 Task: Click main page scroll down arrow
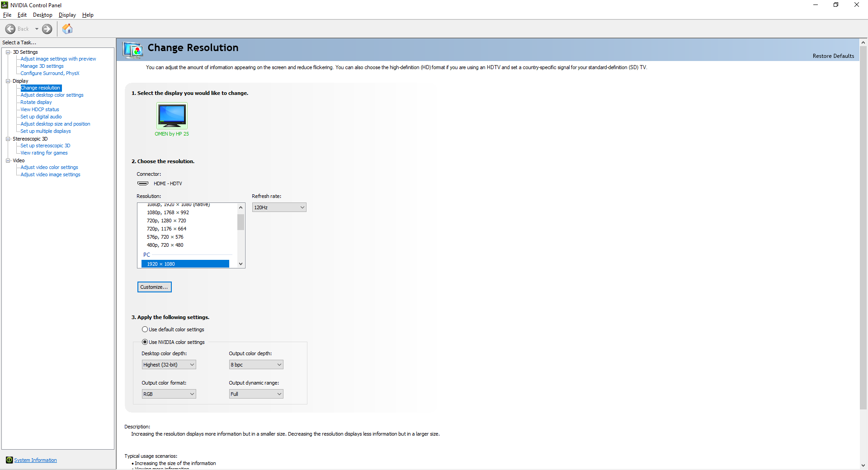coord(863,465)
